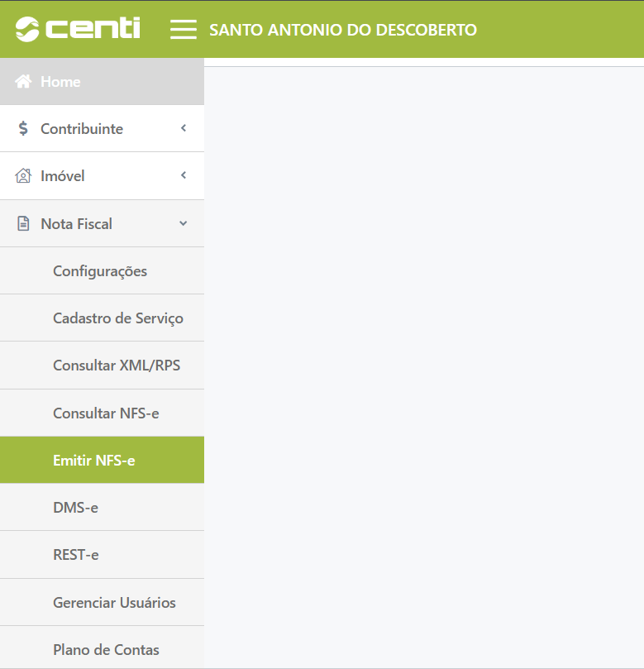Click the Contribuinte dollar sign icon
The image size is (644, 669).
[x=23, y=129]
